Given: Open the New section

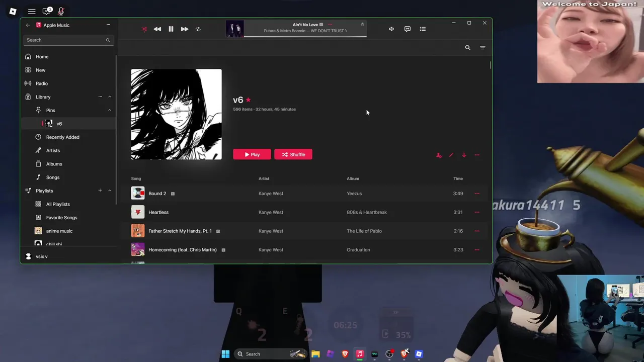Looking at the screenshot, I should pyautogui.click(x=68, y=70).
